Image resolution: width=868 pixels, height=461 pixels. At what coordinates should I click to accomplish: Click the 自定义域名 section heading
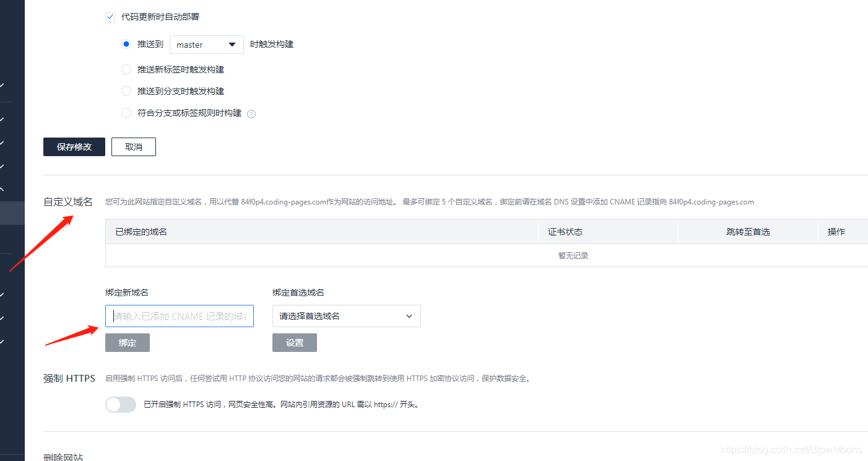[68, 202]
